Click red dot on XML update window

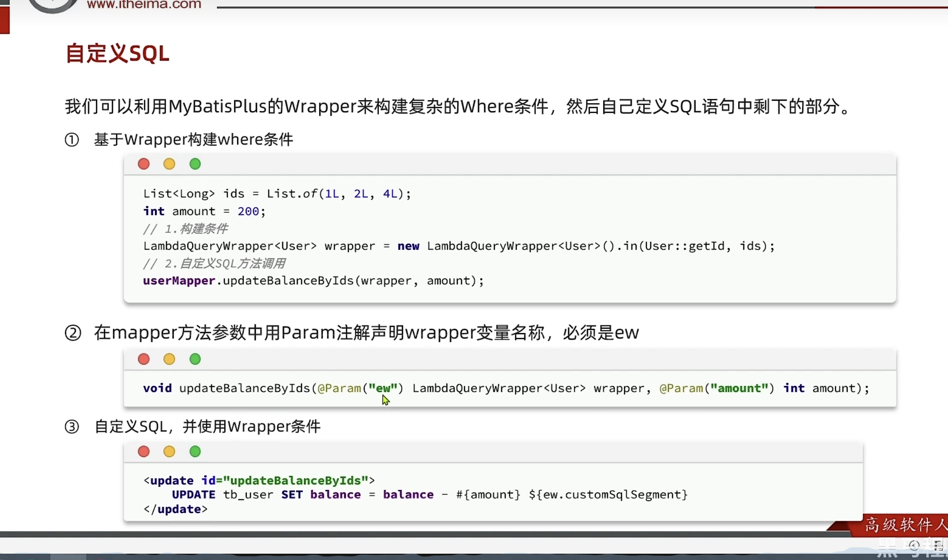(144, 452)
